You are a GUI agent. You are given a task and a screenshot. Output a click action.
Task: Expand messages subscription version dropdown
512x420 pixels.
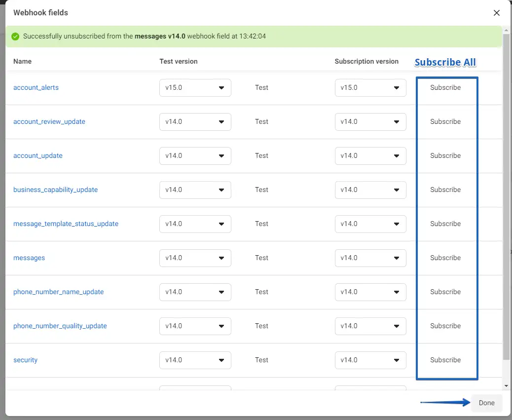click(370, 258)
